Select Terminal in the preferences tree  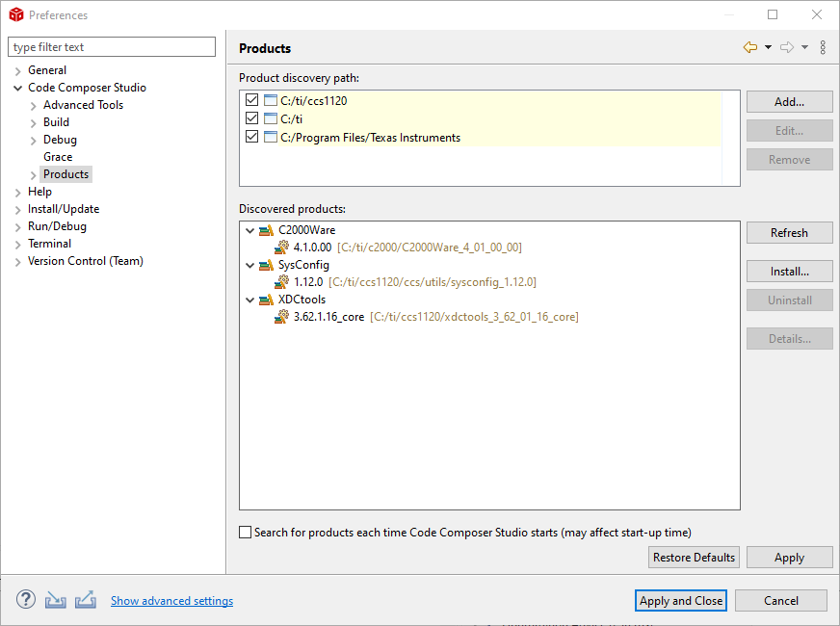(49, 244)
